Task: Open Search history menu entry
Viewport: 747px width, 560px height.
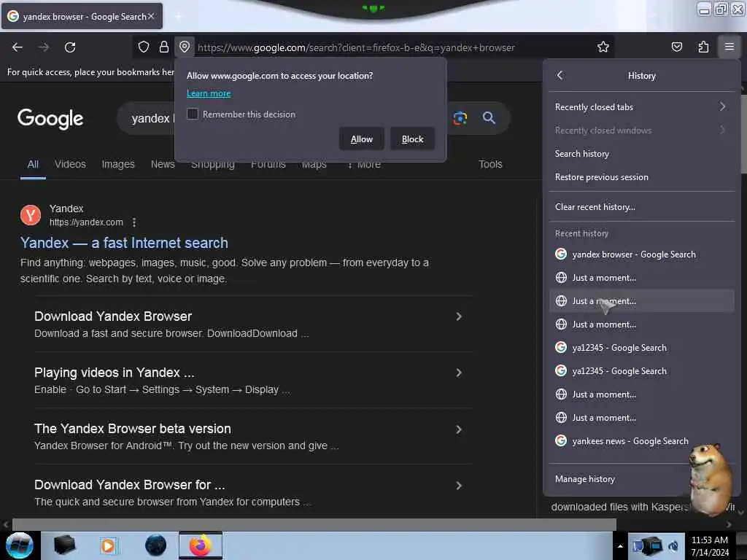Action: tap(642, 153)
